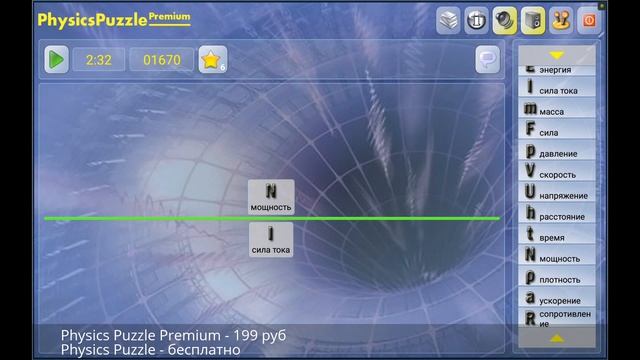Toggle sound effects with the horn icon
640x360 pixels.
504,20
